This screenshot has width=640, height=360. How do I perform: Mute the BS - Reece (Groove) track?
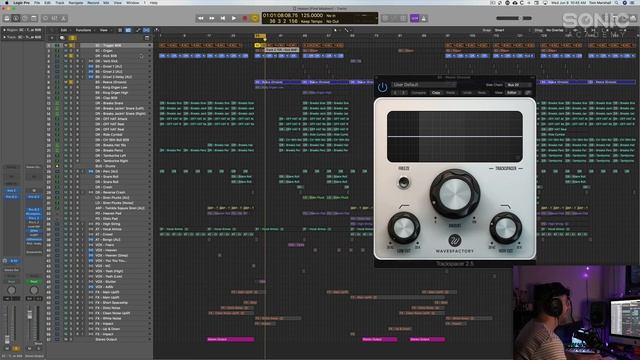coord(66,82)
